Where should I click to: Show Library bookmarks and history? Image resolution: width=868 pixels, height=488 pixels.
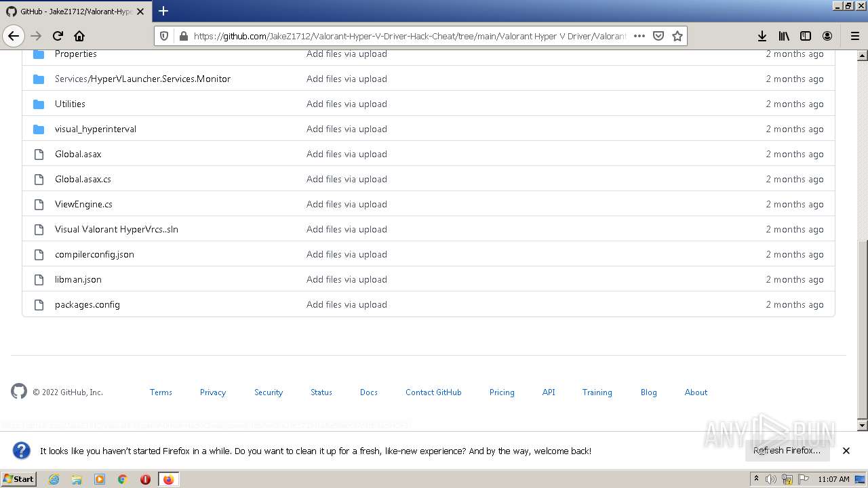pos(784,36)
